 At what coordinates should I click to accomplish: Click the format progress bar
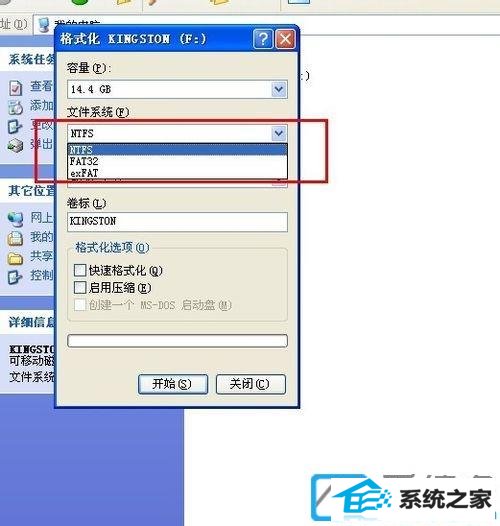(177, 340)
